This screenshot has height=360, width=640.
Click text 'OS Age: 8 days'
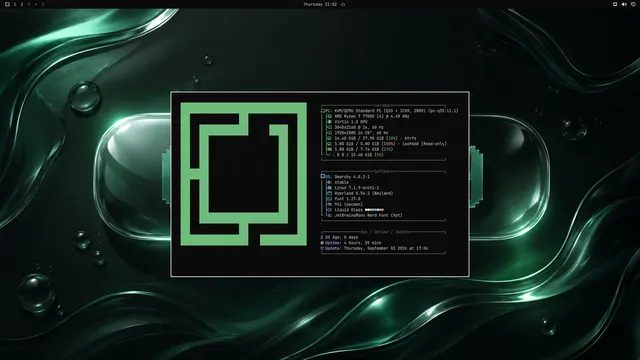click(342, 237)
